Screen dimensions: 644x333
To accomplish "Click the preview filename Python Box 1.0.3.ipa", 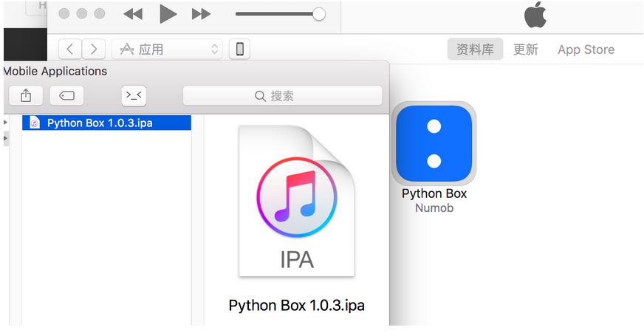I will 297,306.
